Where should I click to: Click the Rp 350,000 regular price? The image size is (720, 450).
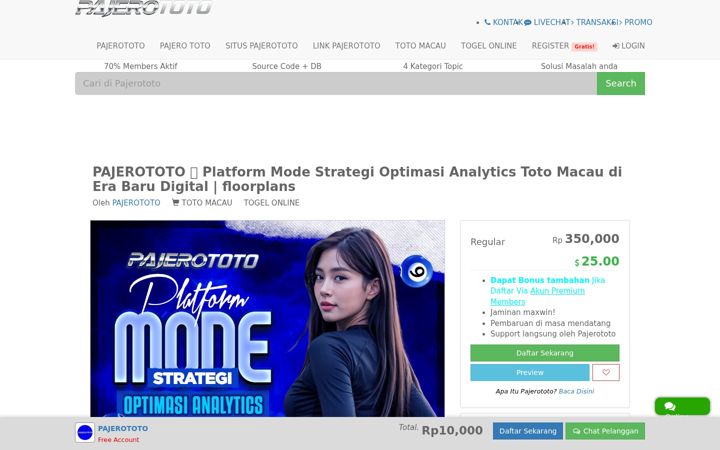tap(586, 239)
